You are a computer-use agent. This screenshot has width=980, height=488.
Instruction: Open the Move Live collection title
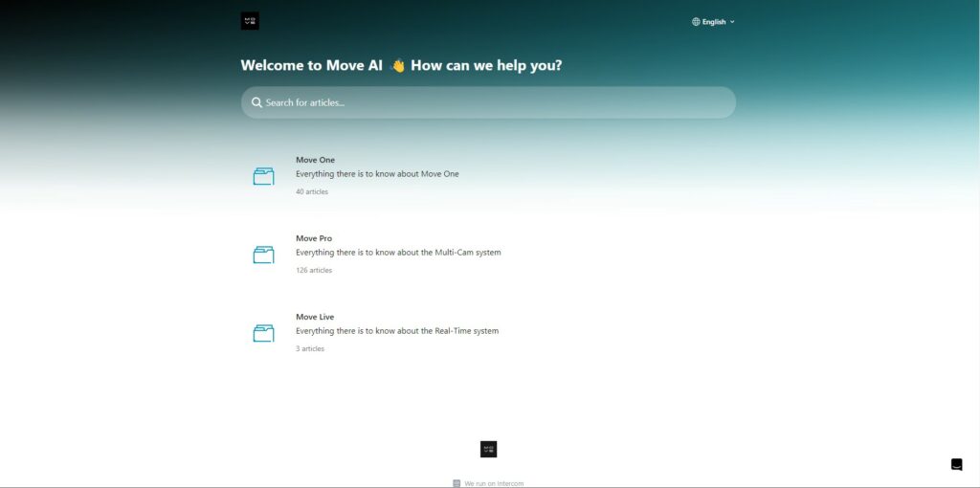[315, 317]
